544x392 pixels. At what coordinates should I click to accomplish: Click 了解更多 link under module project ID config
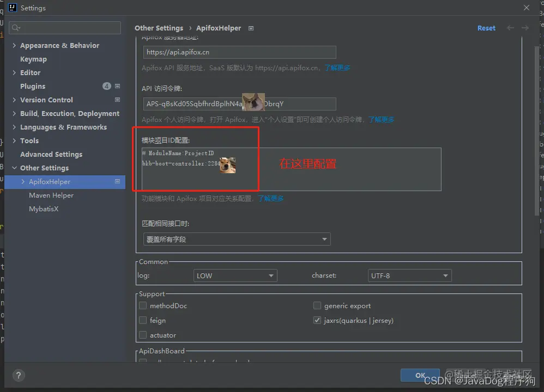(270, 199)
